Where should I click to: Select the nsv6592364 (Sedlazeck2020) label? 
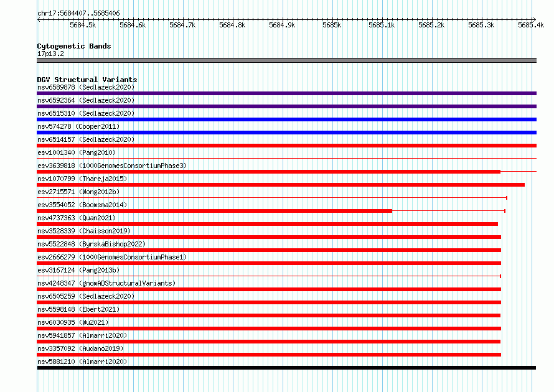[86, 100]
